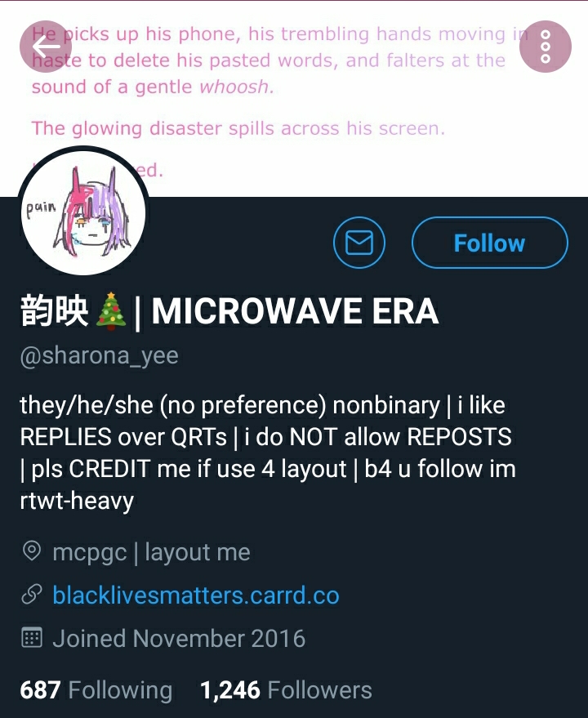The width and height of the screenshot is (588, 718).
Task: Tap Joined November 2016 text
Action: pos(179,638)
